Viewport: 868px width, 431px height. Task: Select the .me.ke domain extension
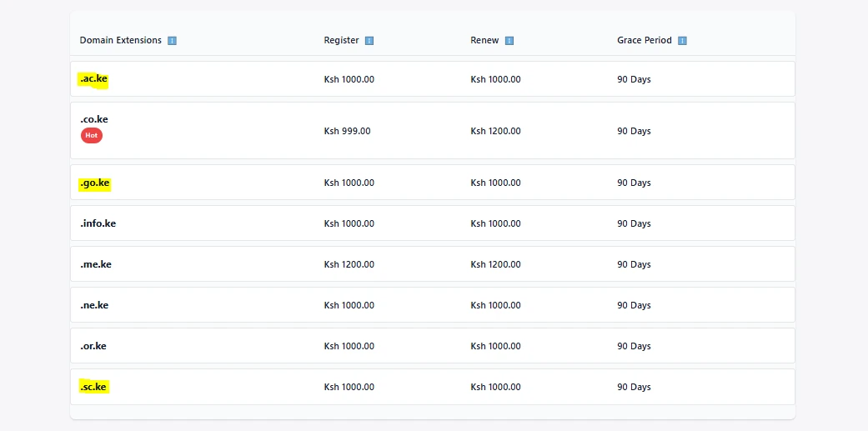pos(96,264)
